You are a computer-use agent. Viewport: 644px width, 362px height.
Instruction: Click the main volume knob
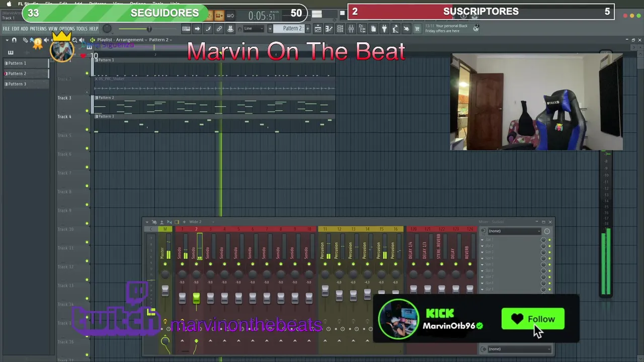click(x=107, y=29)
